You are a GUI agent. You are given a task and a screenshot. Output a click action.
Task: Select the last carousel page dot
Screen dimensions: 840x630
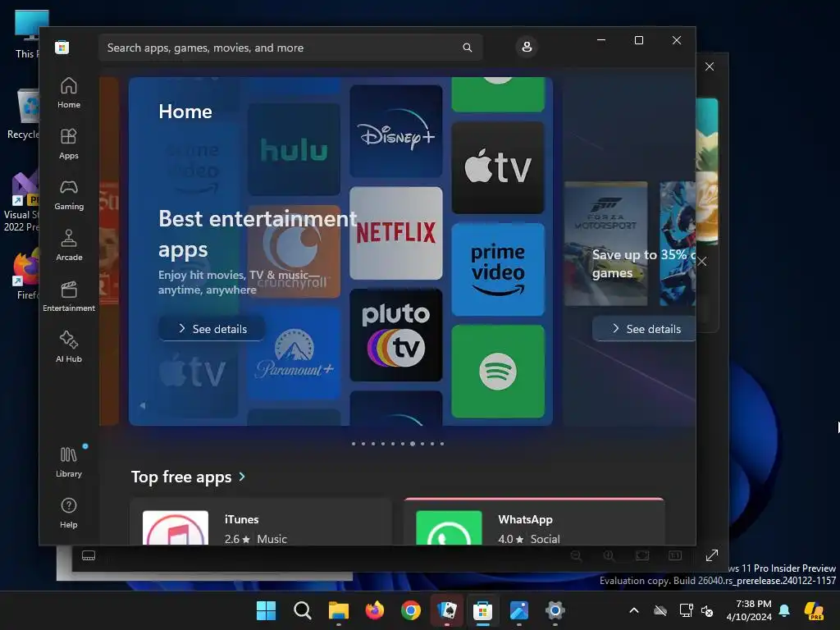(x=442, y=444)
